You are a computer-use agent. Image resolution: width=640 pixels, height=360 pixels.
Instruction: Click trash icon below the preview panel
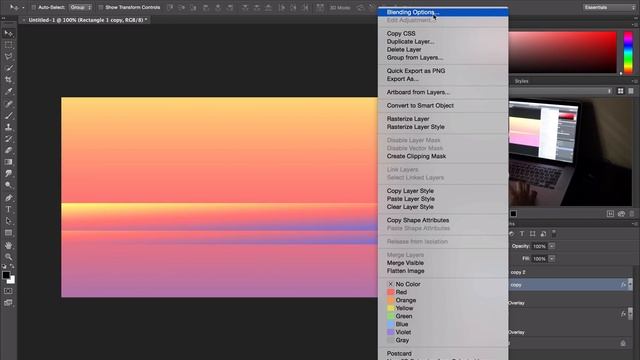(632, 213)
